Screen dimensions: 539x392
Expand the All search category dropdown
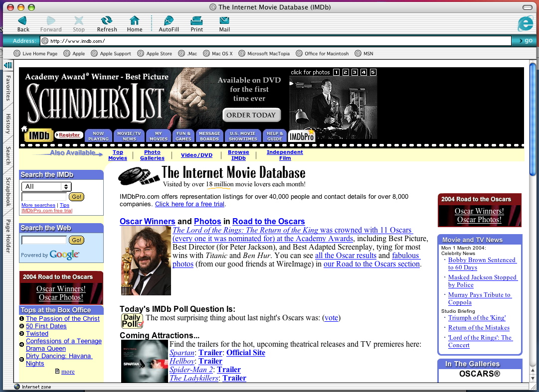coord(46,186)
